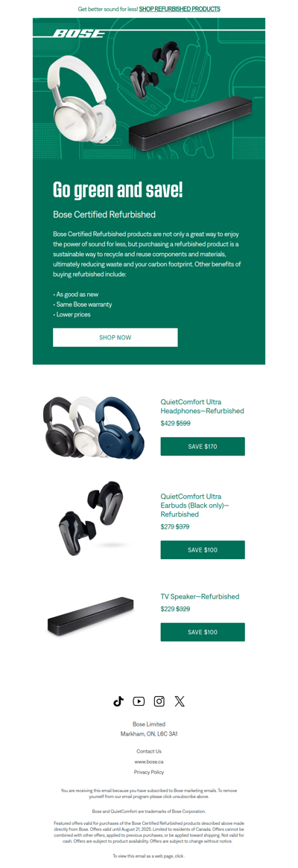Open the Instagram social icon
The image size is (298, 868).
[159, 701]
